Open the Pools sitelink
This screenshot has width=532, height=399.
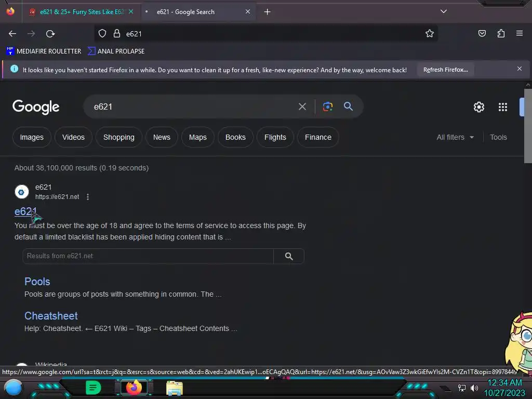(37, 282)
